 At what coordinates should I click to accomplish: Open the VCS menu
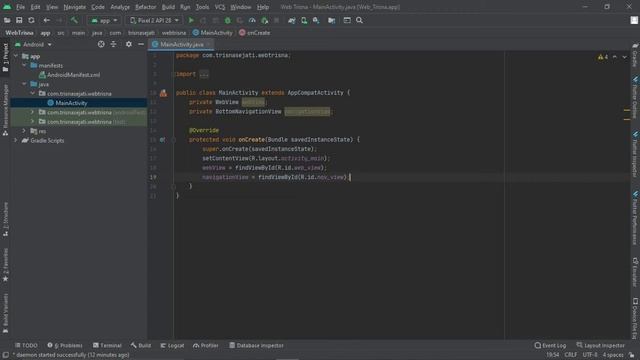tap(220, 7)
